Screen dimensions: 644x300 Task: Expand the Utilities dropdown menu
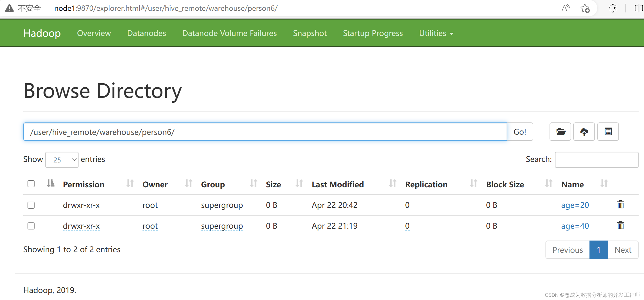(x=436, y=33)
